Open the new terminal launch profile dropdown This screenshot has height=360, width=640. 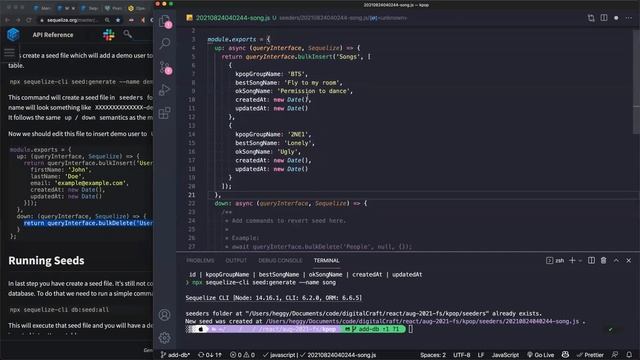tap(580, 260)
